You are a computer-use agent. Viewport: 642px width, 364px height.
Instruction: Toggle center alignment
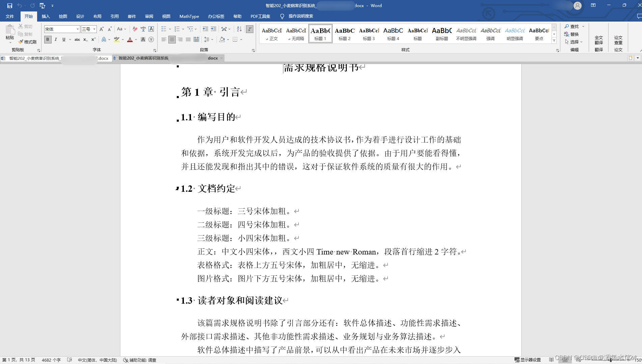[x=172, y=39]
